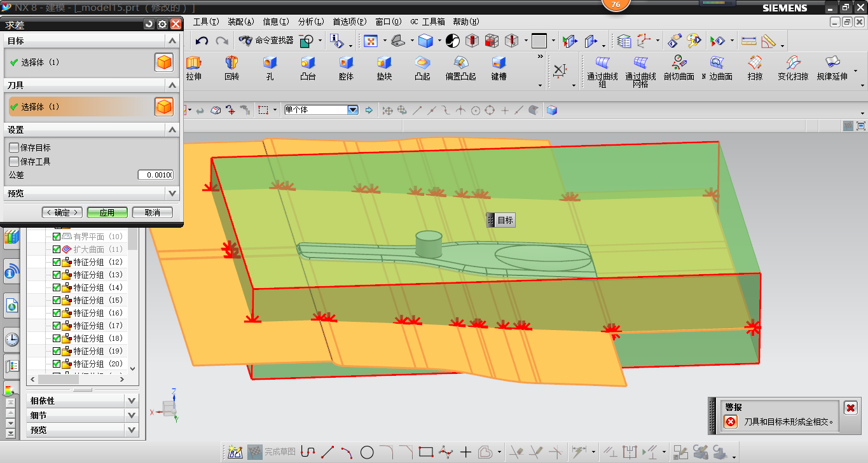Select the sketch arc tool

click(x=347, y=453)
